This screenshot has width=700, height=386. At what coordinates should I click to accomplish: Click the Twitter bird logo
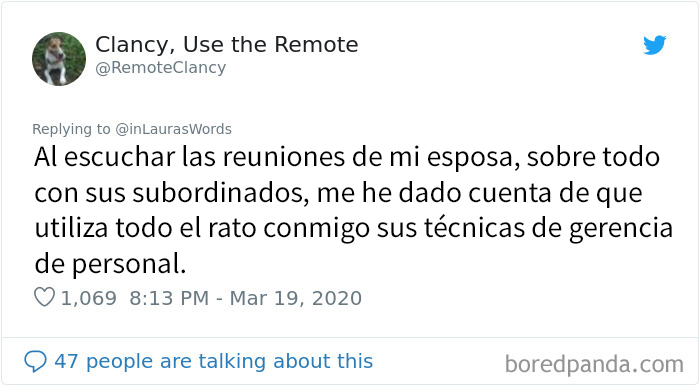[654, 45]
